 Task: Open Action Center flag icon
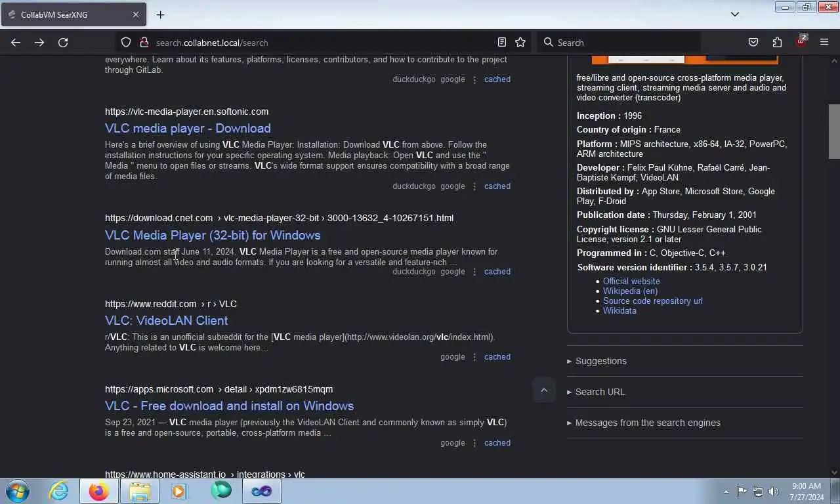pyautogui.click(x=742, y=491)
